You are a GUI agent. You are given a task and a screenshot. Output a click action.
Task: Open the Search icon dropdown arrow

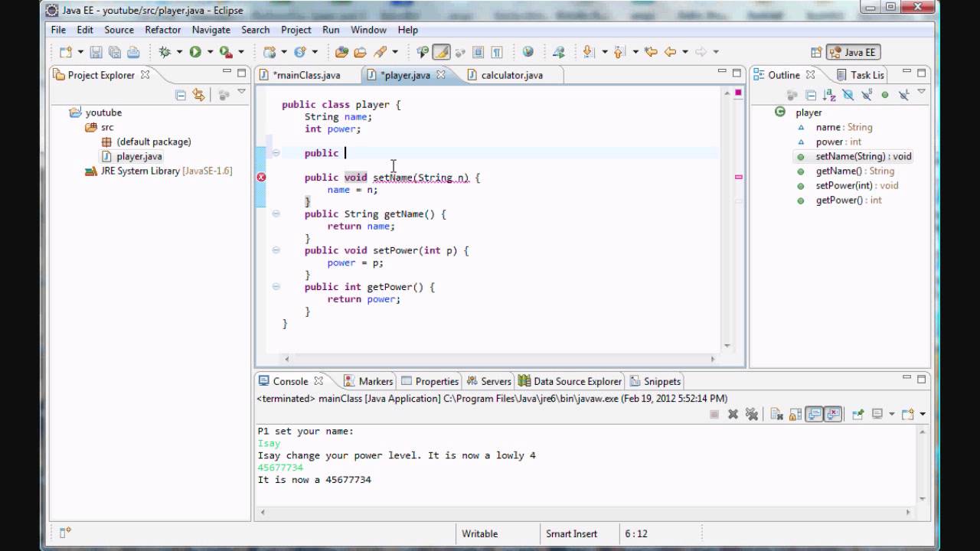tap(394, 52)
